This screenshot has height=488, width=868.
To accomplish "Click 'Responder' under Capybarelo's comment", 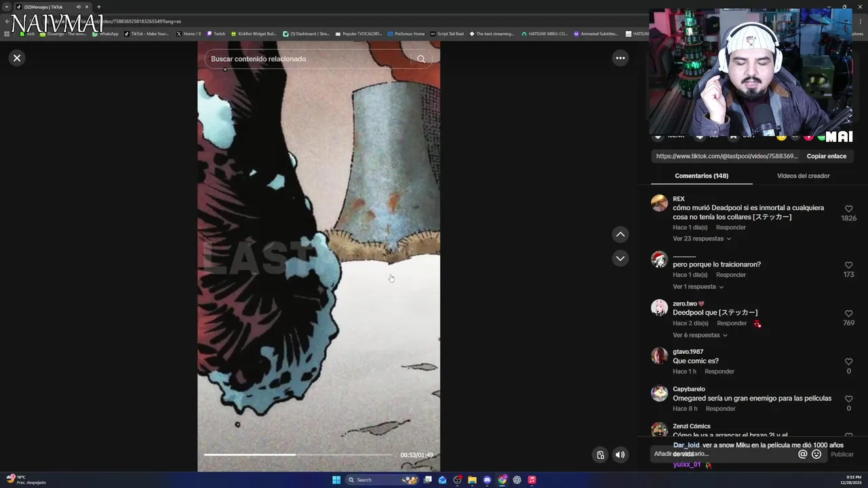I will click(x=720, y=409).
